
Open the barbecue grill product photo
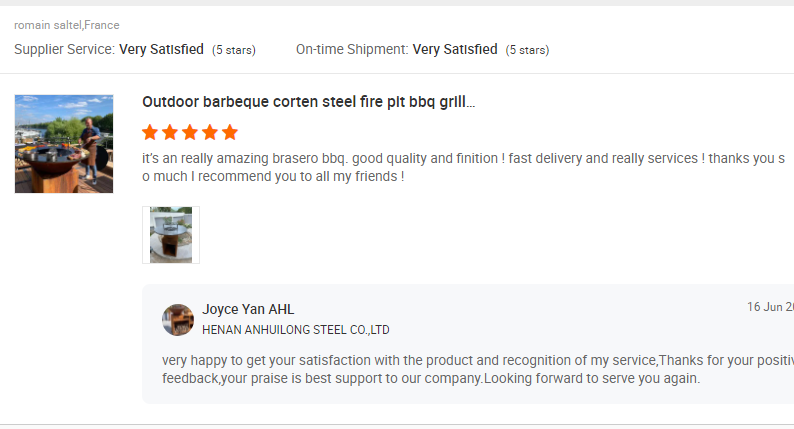[x=64, y=144]
